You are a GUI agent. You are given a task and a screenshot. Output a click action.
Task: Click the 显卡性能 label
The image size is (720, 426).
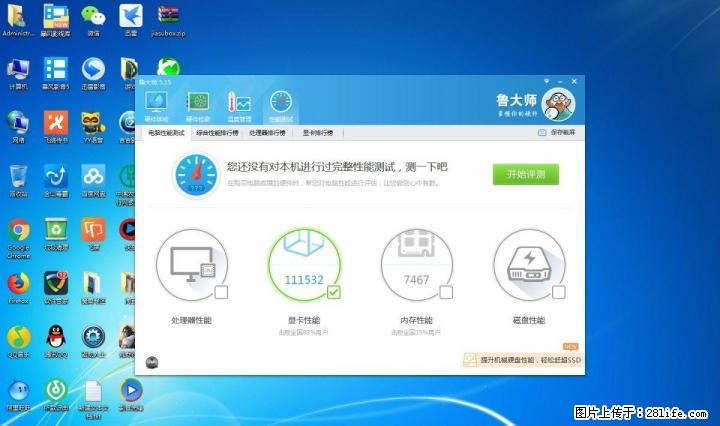[304, 320]
